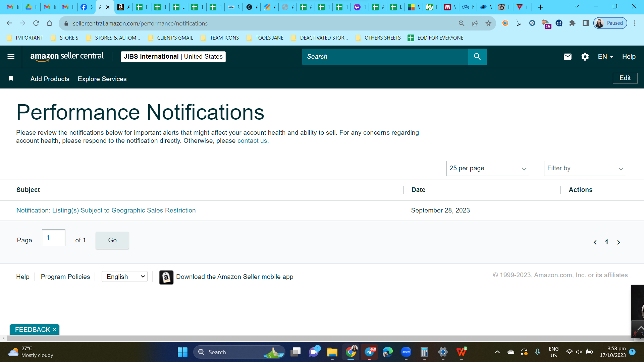Click the Edit button

(x=625, y=78)
